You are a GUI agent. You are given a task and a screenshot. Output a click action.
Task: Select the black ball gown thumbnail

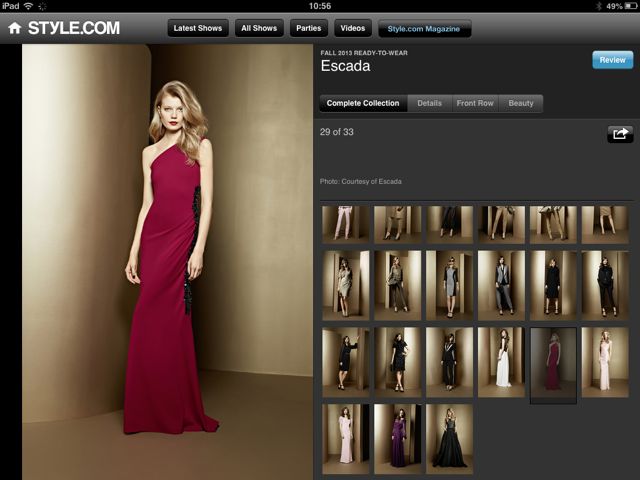pyautogui.click(x=449, y=439)
